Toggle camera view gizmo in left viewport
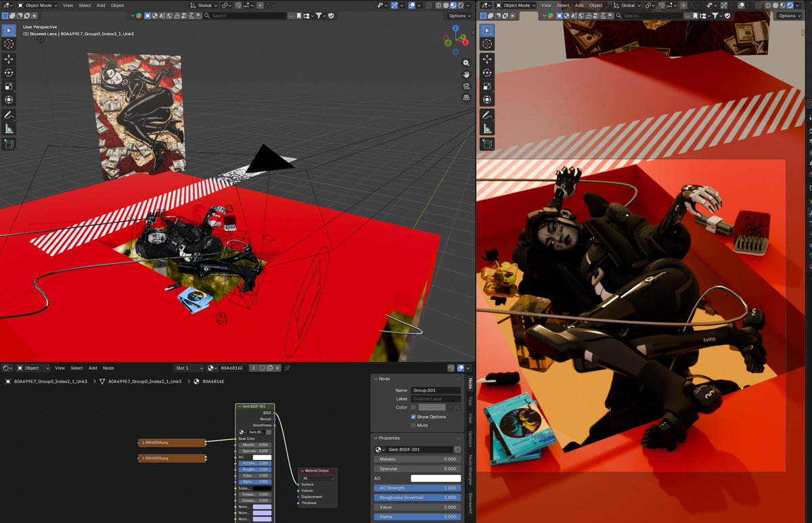 [x=466, y=87]
